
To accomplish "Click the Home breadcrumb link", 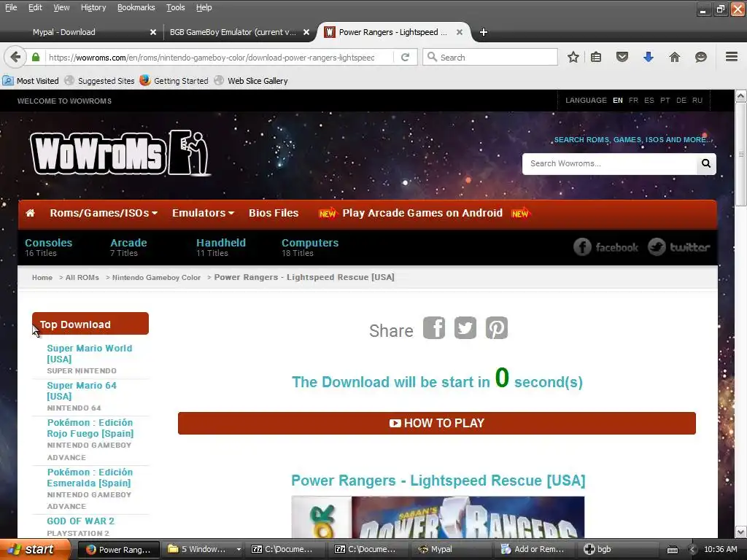I will [42, 278].
